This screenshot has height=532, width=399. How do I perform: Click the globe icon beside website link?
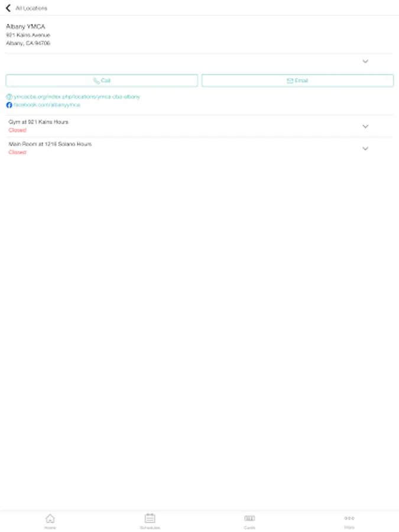(x=9, y=97)
